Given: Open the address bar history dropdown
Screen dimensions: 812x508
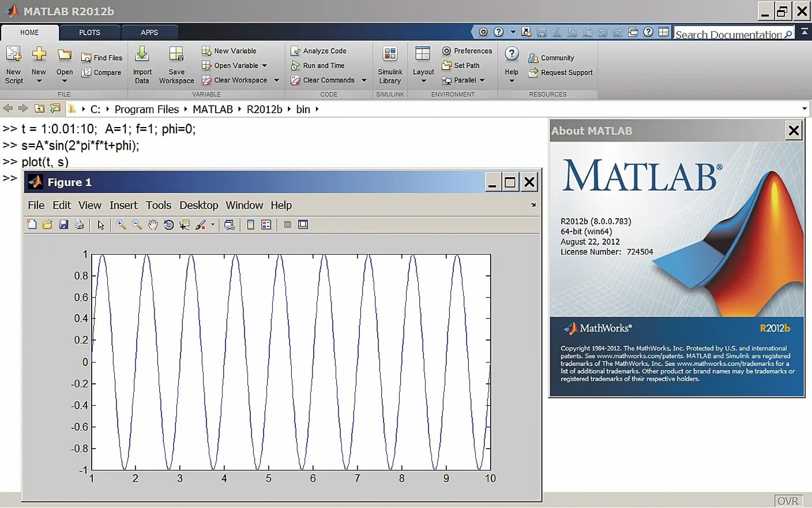Looking at the screenshot, I should [805, 109].
